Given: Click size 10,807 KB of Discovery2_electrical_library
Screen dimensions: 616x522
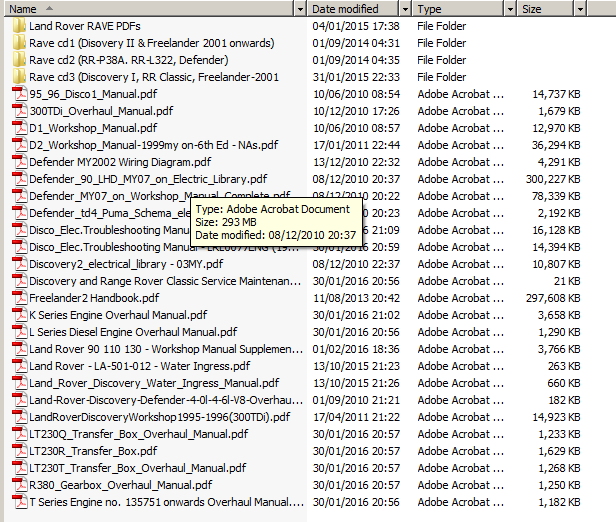Looking at the screenshot, I should pos(556,264).
